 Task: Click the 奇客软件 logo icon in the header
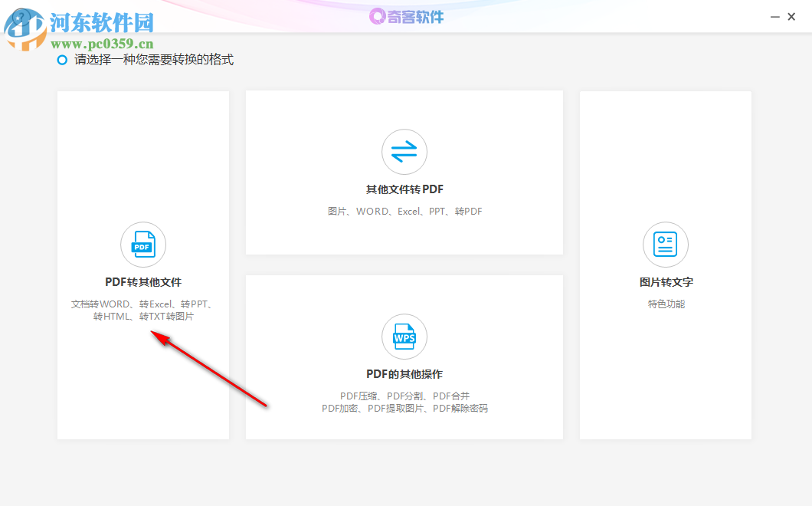click(377, 16)
